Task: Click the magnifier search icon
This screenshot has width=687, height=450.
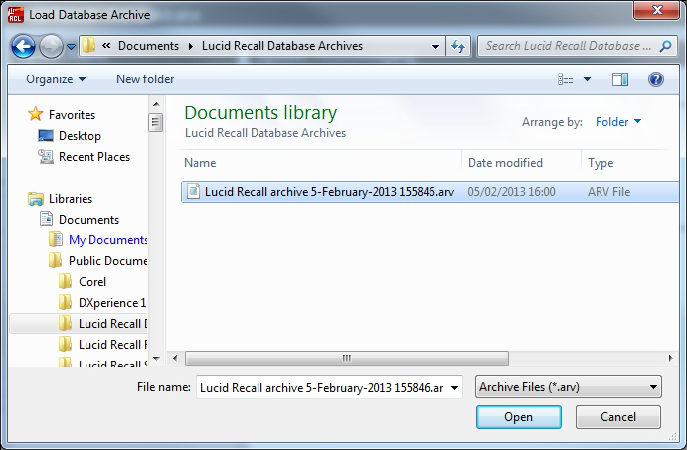Action: coord(665,46)
